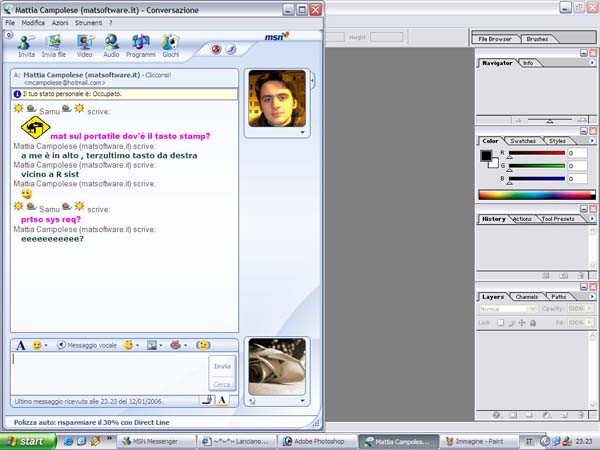Open the font formatting A icon

(21, 346)
